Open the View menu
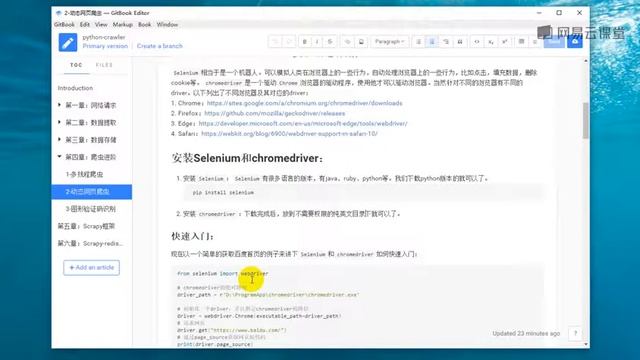The image size is (640, 360). [x=101, y=24]
